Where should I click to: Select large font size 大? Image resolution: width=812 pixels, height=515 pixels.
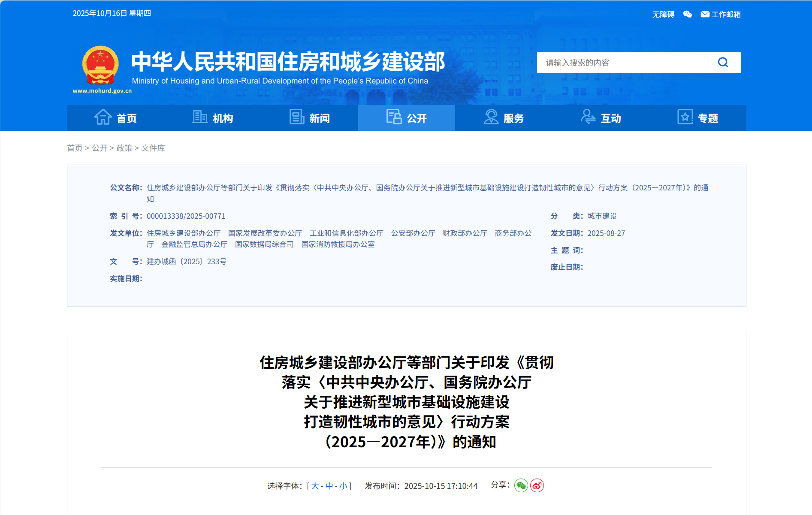(x=315, y=486)
